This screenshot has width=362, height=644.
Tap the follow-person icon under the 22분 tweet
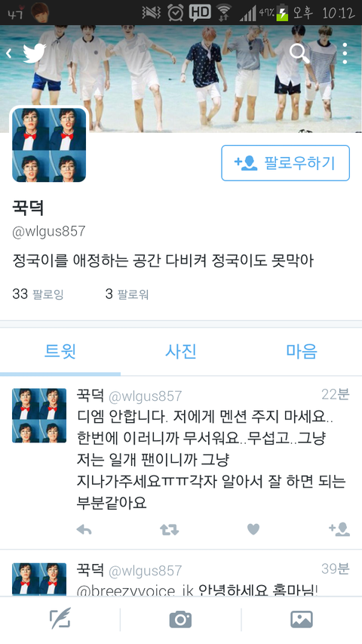click(x=339, y=529)
